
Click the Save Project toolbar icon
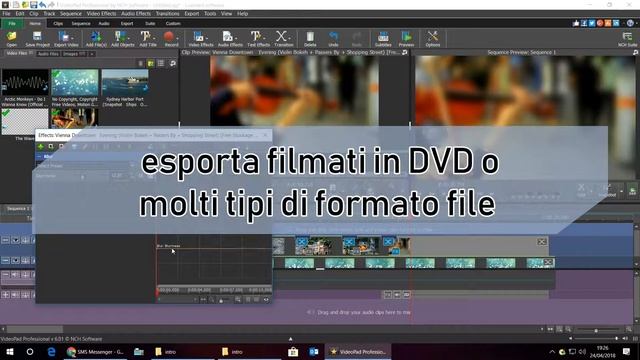pos(37,39)
